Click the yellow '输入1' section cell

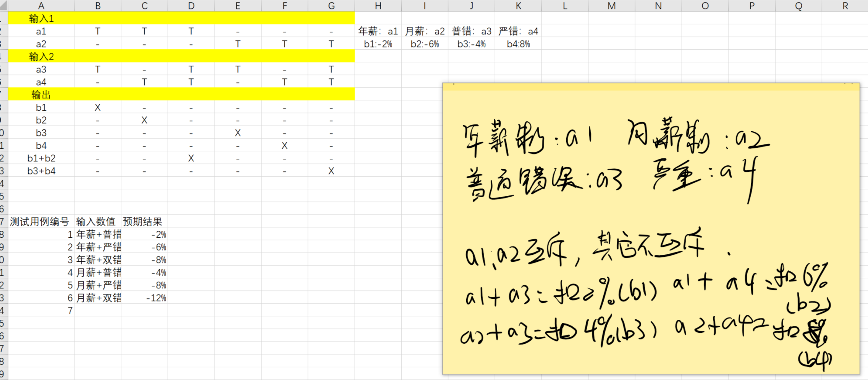coord(41,18)
